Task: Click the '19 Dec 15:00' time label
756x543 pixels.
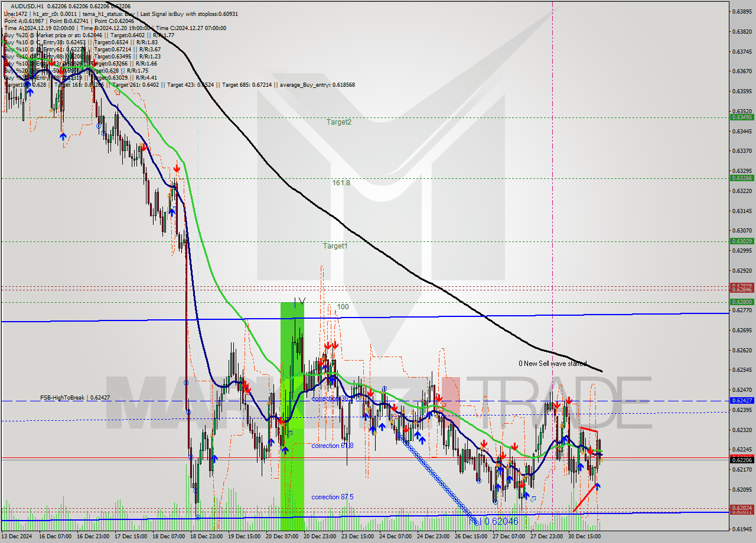Action: pos(245,537)
